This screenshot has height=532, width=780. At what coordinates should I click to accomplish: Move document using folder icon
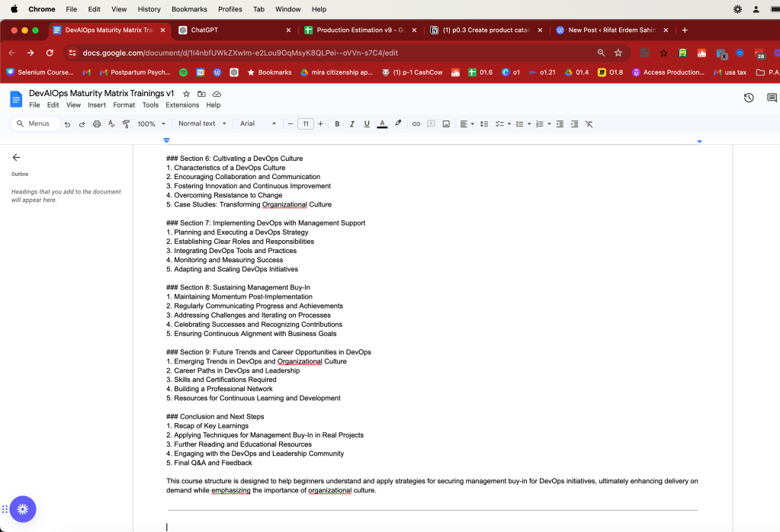tap(201, 94)
